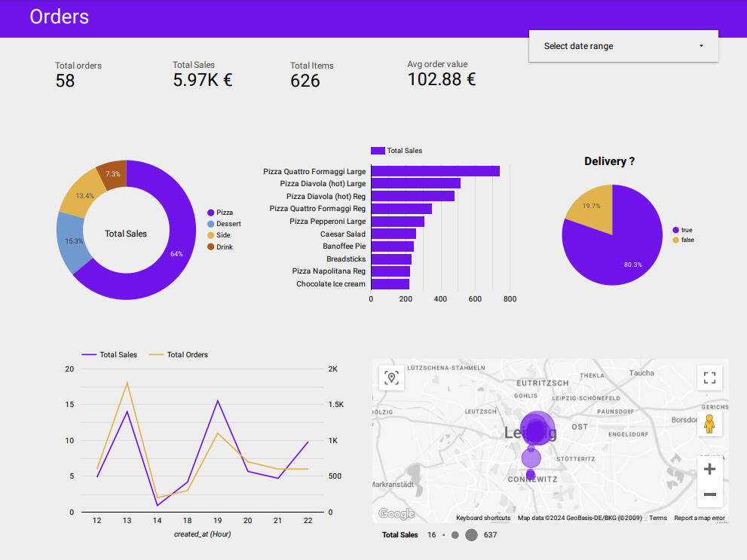The image size is (747, 560).
Task: Click the map recenter location icon
Action: [x=391, y=378]
